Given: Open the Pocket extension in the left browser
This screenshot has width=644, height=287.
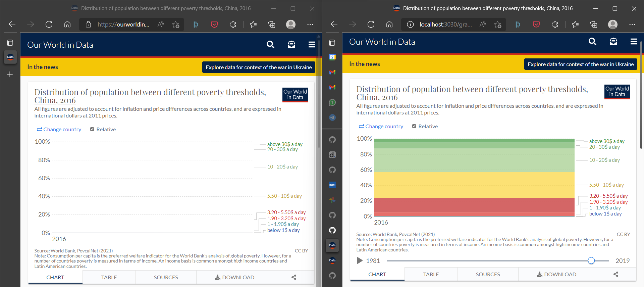Looking at the screenshot, I should point(214,24).
